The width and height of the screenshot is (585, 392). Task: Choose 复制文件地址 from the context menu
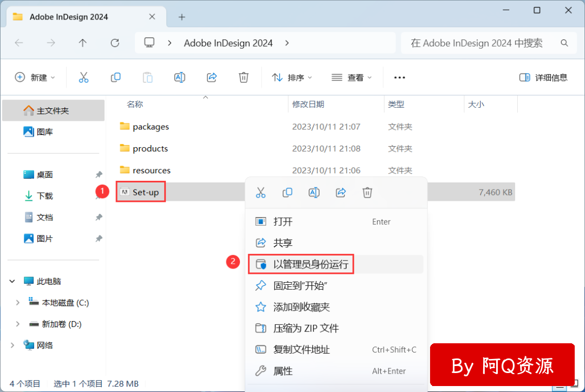(x=336, y=349)
